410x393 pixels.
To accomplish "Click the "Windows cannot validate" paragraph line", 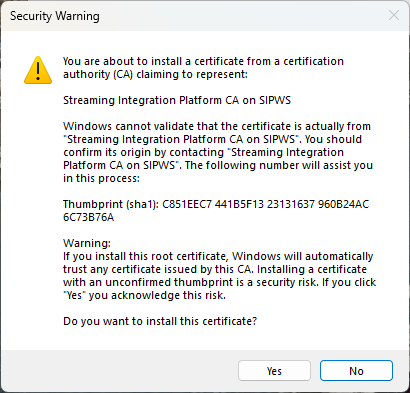I will tap(217, 126).
